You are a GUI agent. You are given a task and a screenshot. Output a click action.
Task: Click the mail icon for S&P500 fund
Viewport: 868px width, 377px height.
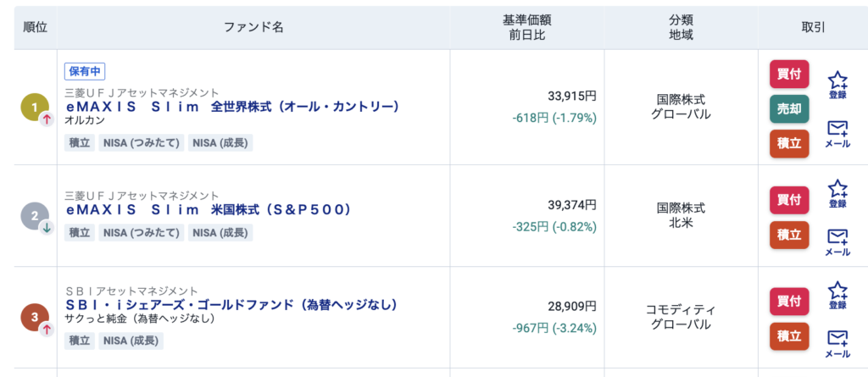pos(837,240)
